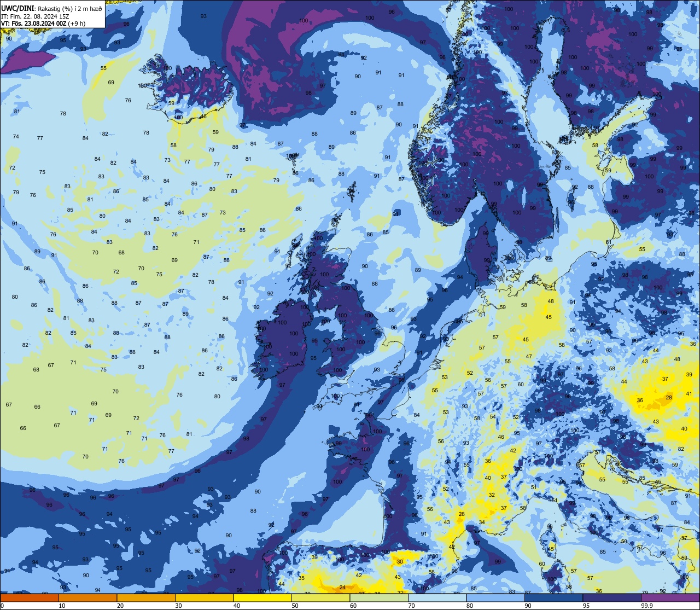Click the 30–40 golden legend swatch
This screenshot has height=610, width=700.
(204, 598)
